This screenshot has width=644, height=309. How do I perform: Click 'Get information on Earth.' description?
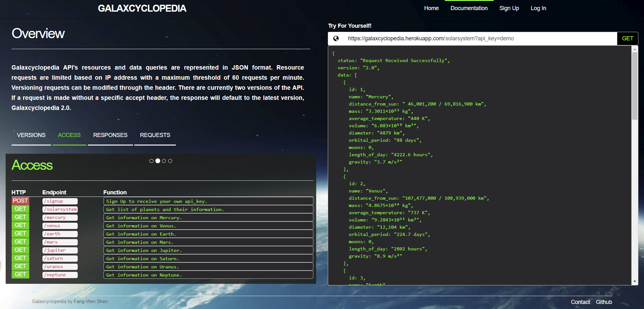[x=208, y=234]
